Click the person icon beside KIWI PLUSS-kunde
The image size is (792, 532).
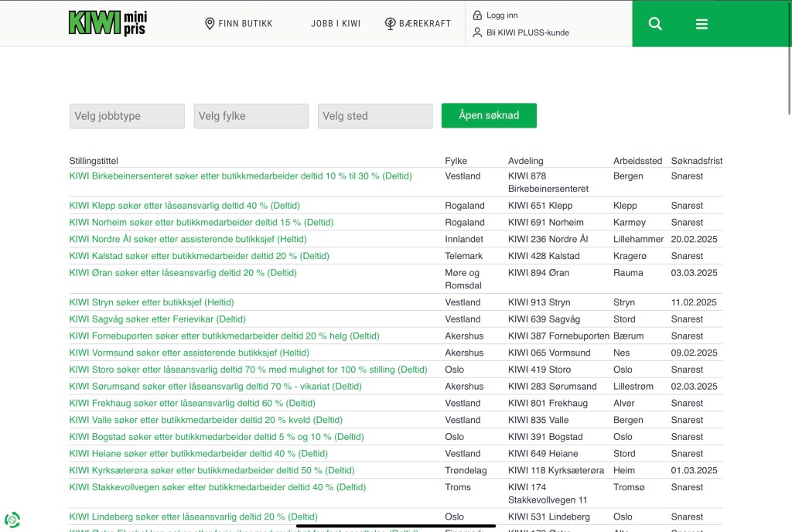point(477,32)
